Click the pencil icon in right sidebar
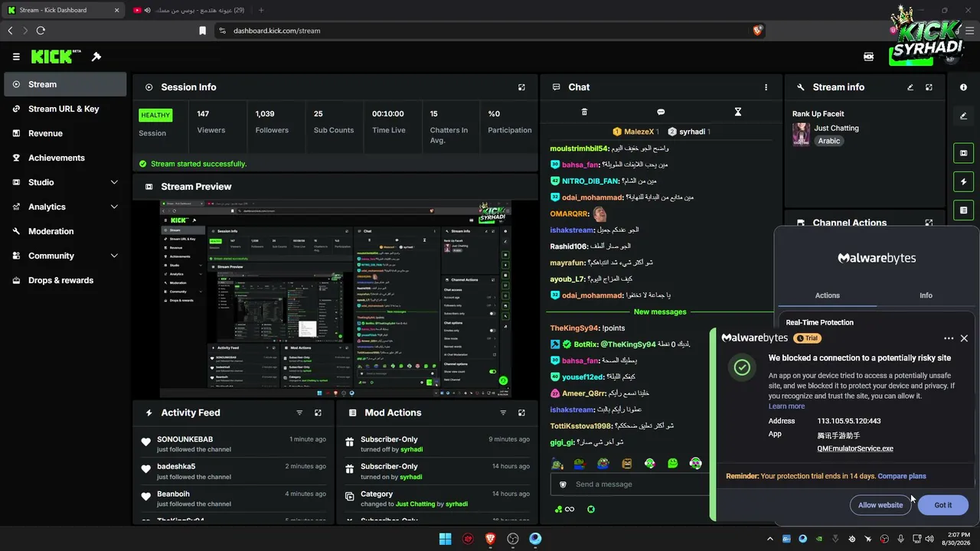The height and width of the screenshot is (551, 980). [x=963, y=116]
